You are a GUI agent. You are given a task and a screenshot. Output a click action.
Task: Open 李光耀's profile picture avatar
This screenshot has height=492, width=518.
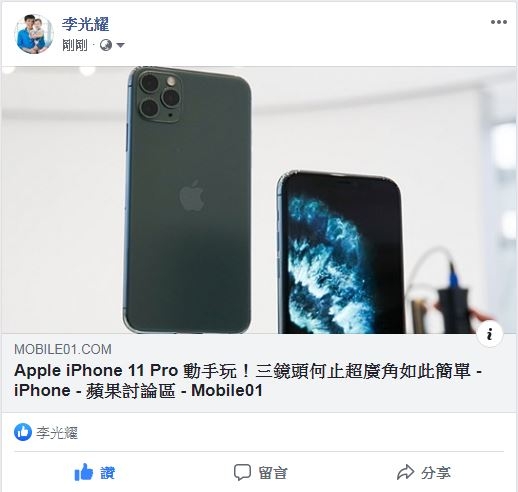coord(34,34)
